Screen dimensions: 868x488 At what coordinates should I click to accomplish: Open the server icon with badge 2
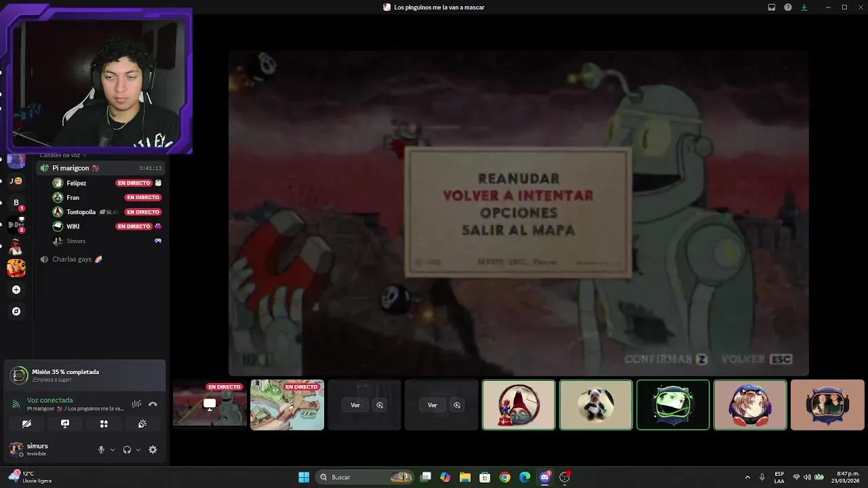point(16,224)
